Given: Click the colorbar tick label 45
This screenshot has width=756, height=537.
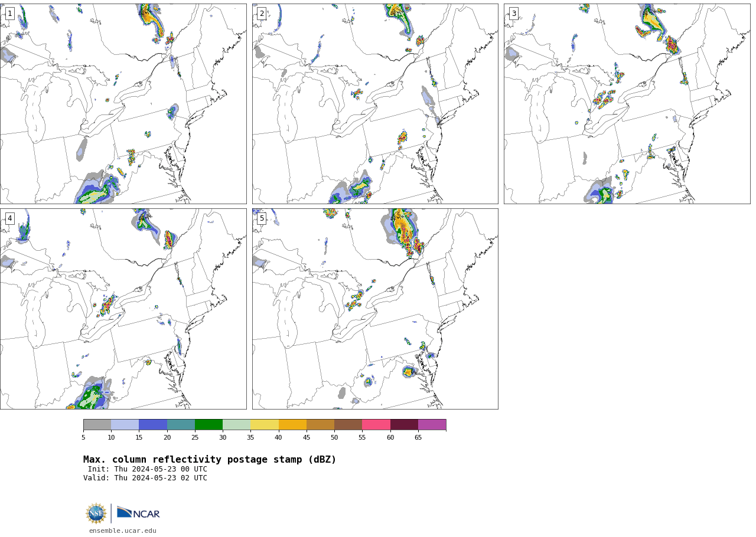Looking at the screenshot, I should [x=307, y=437].
